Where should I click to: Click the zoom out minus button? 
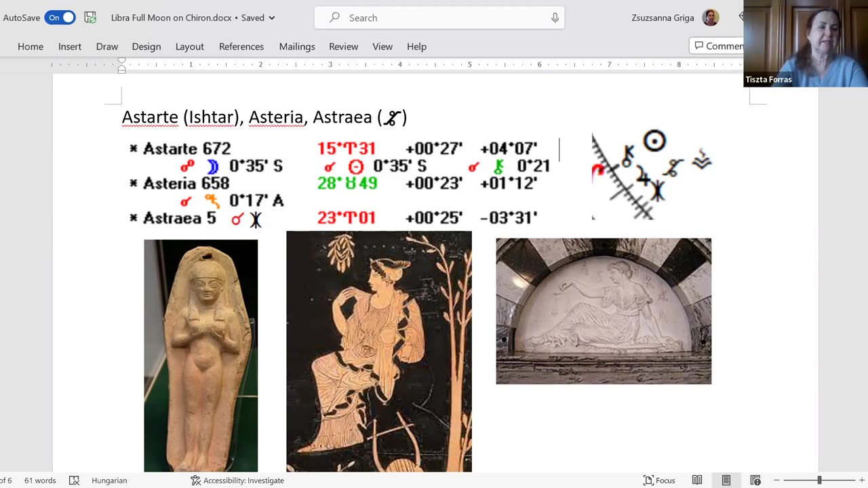point(776,481)
